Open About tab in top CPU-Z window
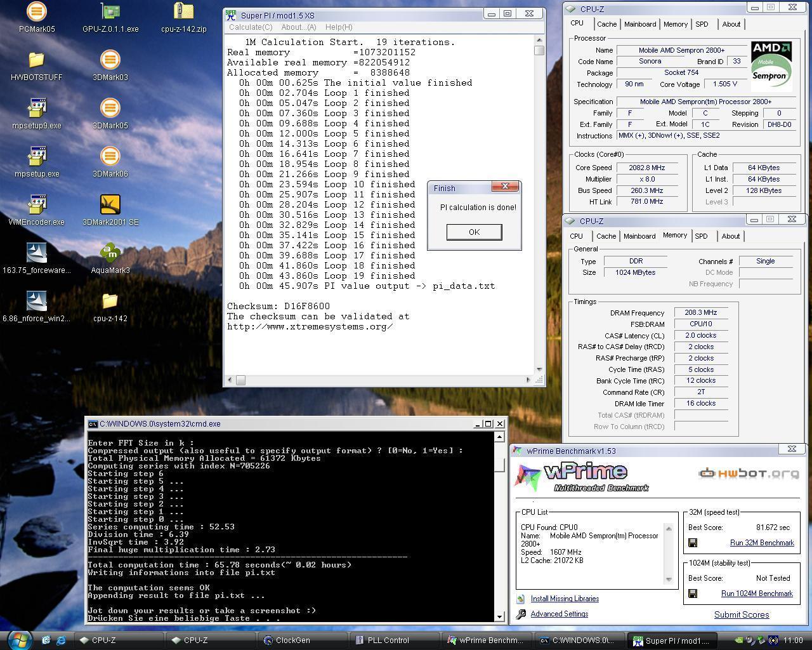The image size is (812, 650). tap(731, 24)
